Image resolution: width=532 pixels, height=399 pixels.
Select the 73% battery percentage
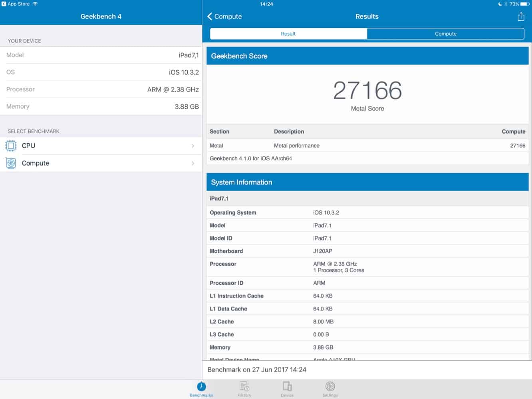pyautogui.click(x=514, y=4)
